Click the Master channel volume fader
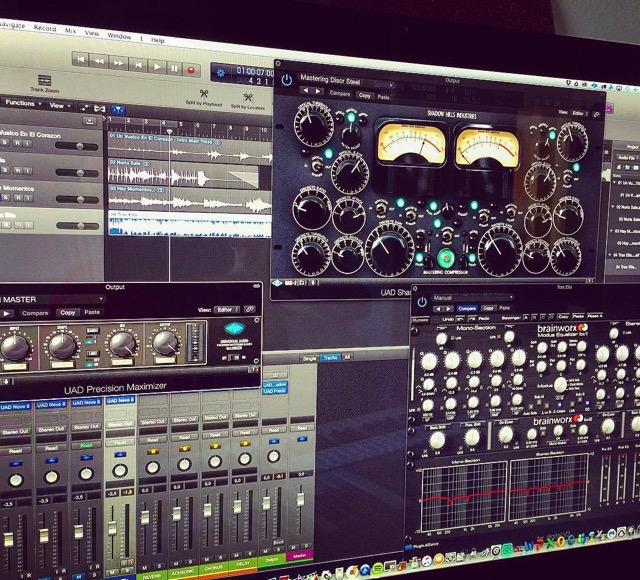640x580 pixels. click(300, 499)
